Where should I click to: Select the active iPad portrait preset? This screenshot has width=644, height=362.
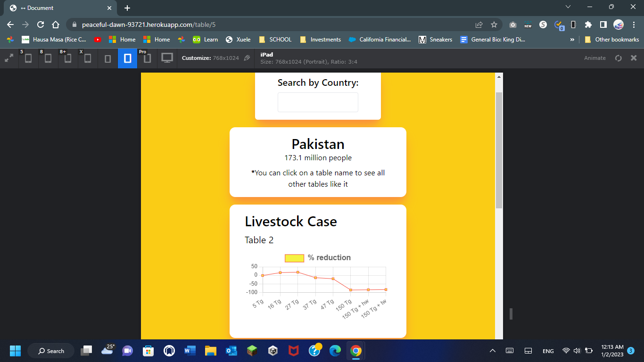(127, 58)
